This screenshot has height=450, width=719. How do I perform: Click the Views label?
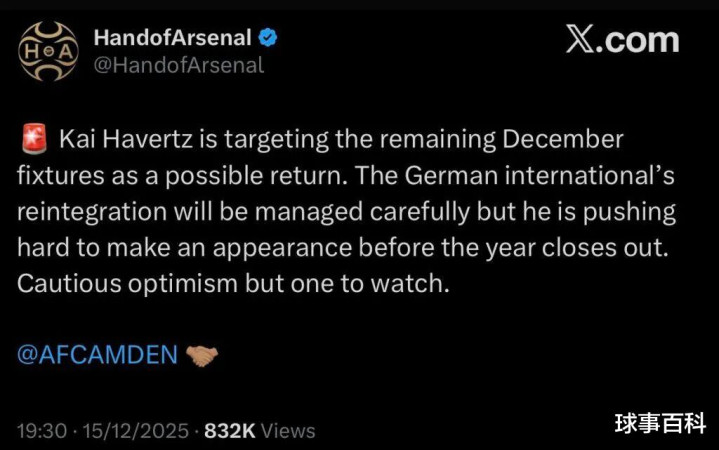pos(288,431)
